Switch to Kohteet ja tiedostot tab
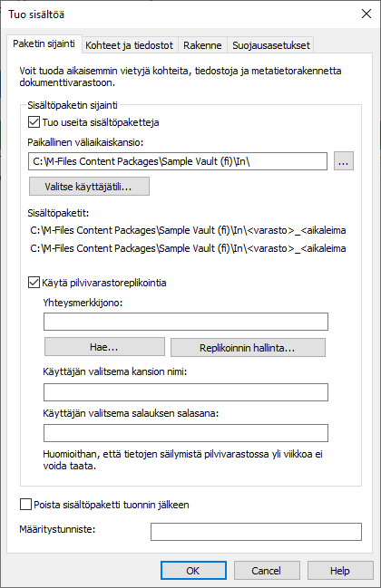Screen dimensions: 381x588 [x=129, y=45]
